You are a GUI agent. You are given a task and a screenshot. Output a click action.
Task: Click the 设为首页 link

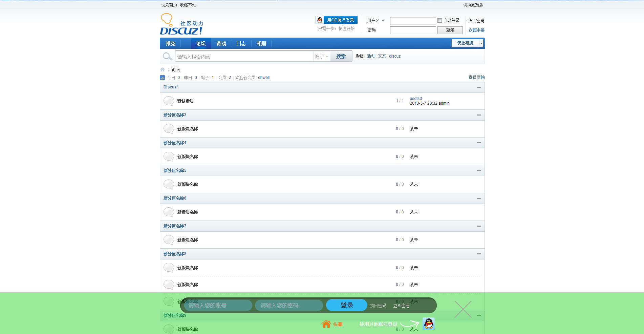(x=169, y=5)
